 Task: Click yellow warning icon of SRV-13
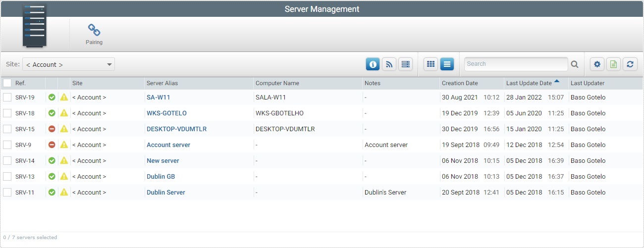coord(64,177)
